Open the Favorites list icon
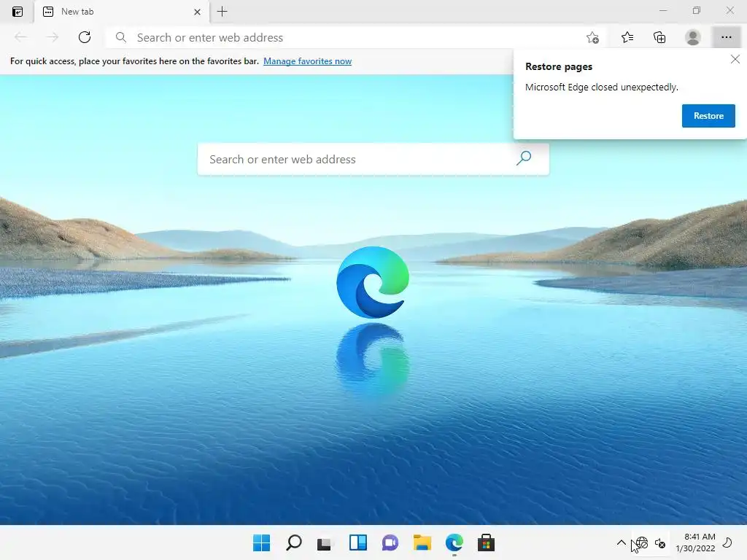This screenshot has width=747, height=560. pyautogui.click(x=627, y=37)
